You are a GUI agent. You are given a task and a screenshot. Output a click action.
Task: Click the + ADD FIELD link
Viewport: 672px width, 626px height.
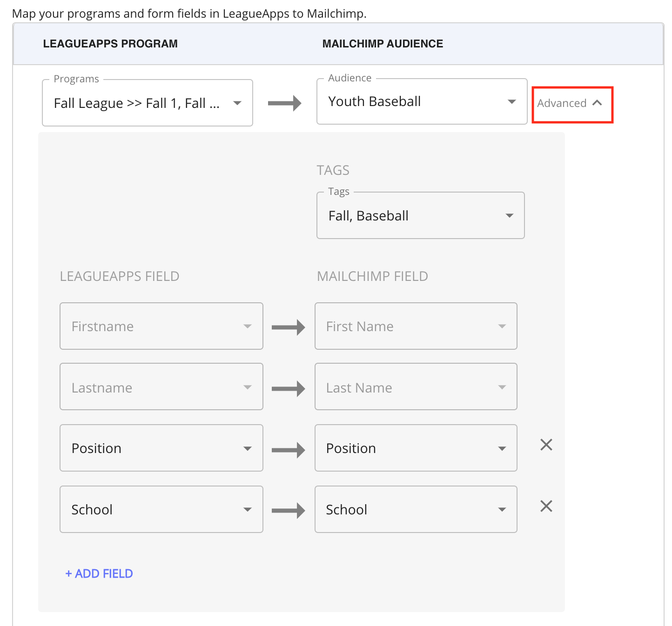98,573
